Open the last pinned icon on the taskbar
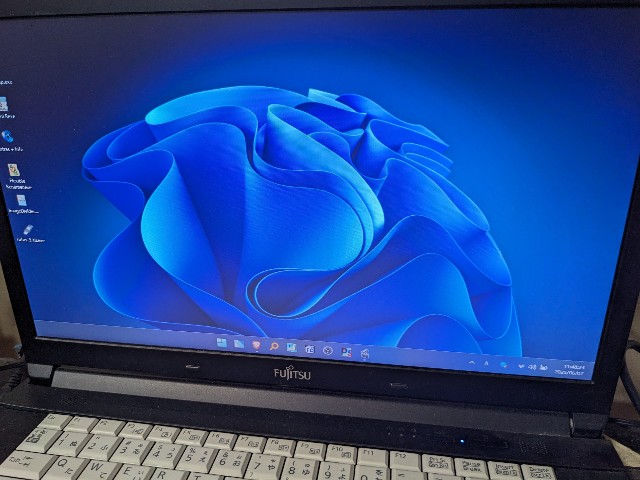This screenshot has height=480, width=640. 364,353
